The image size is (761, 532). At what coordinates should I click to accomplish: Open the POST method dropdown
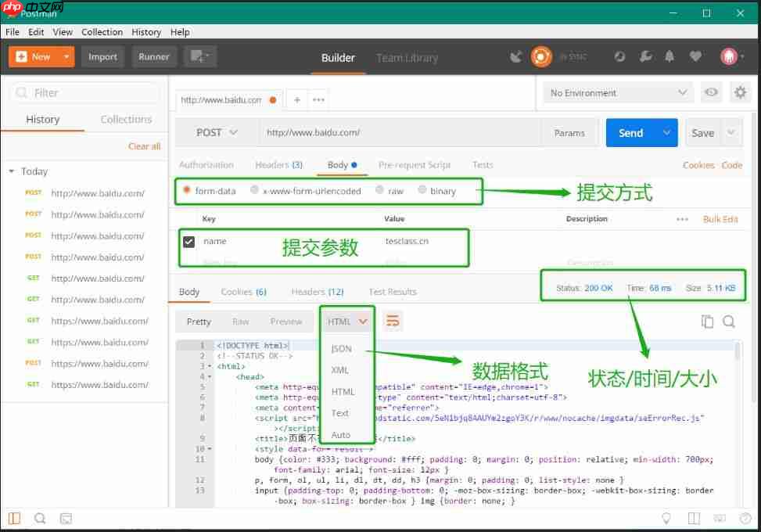[x=217, y=133]
